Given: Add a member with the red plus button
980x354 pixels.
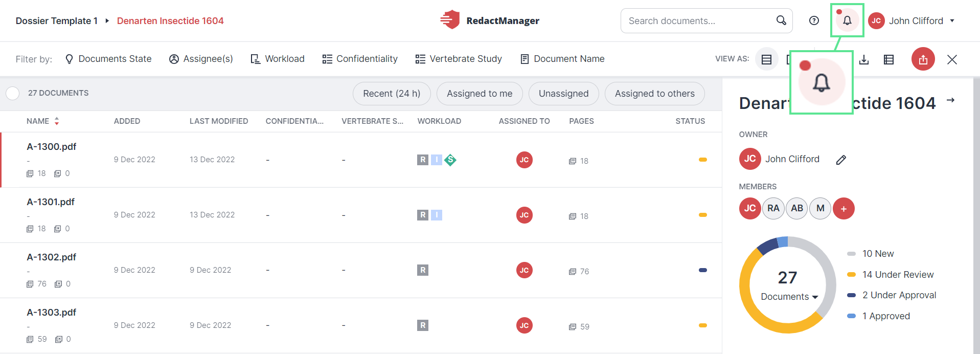Looking at the screenshot, I should point(844,208).
